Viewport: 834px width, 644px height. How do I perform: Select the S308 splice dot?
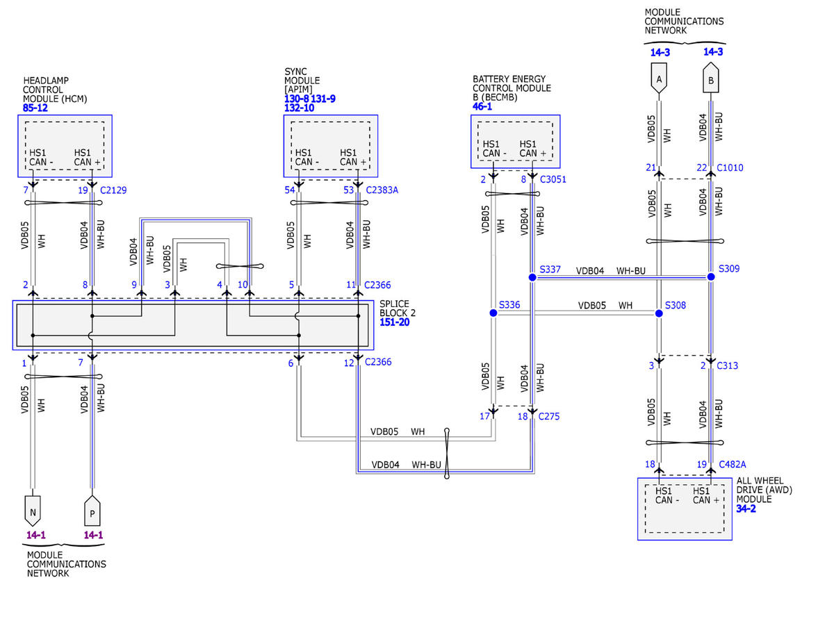coord(659,313)
